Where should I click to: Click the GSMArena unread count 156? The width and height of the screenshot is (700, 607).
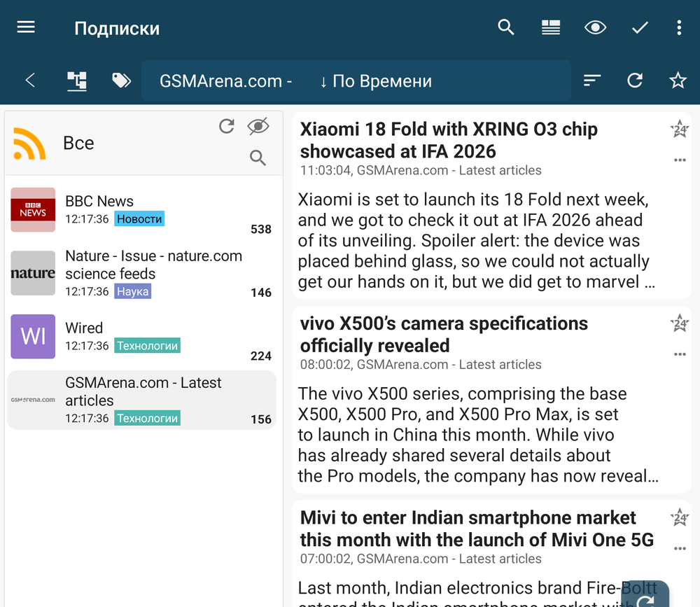261,419
